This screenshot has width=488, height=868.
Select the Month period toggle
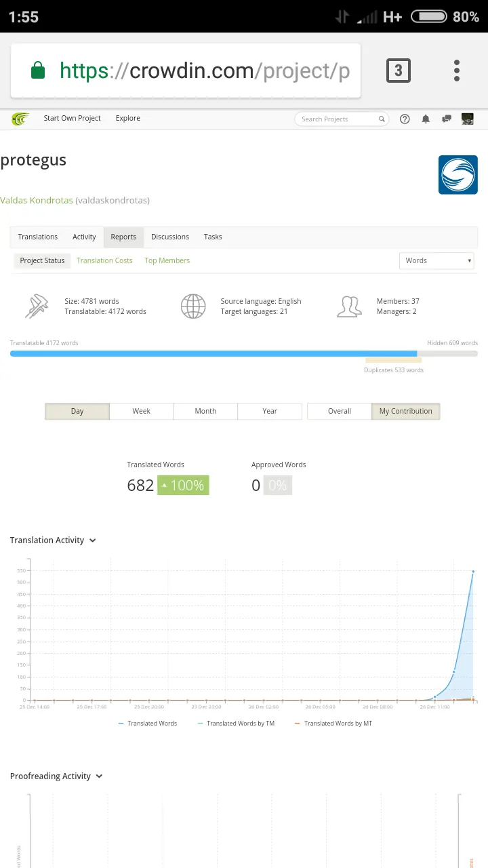(205, 411)
